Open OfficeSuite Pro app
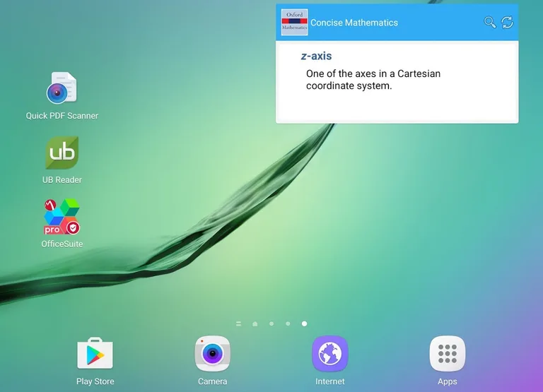This screenshot has height=392, width=543. (x=62, y=218)
